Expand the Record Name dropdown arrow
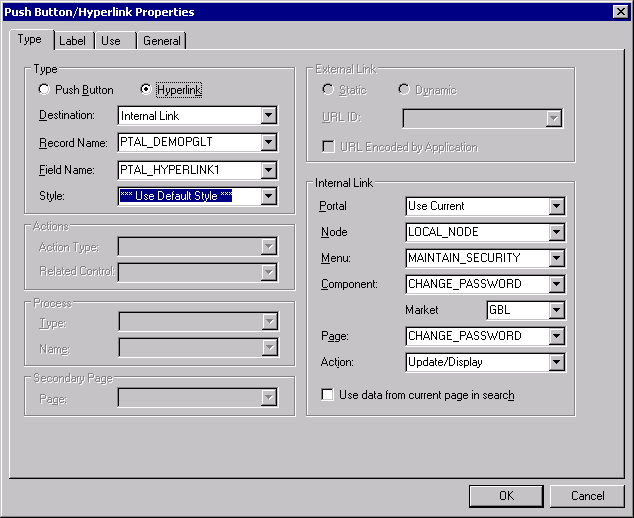 pyautogui.click(x=268, y=142)
